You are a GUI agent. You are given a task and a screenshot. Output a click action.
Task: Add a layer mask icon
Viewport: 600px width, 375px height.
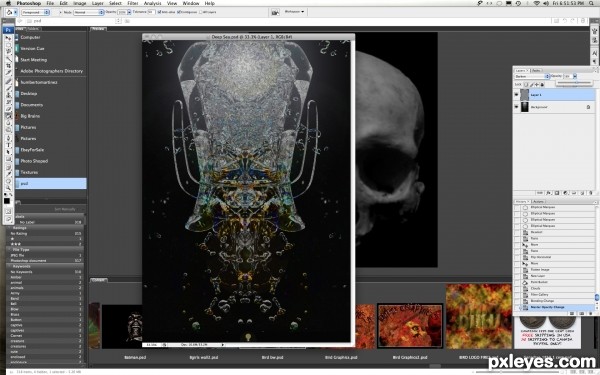click(x=557, y=193)
